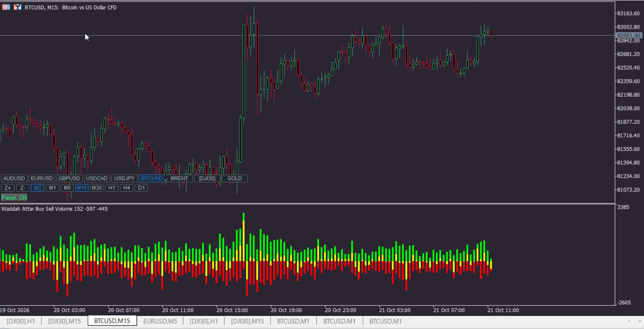Click the 81073.20 price axis value
The image size is (644, 329).
pyautogui.click(x=629, y=190)
